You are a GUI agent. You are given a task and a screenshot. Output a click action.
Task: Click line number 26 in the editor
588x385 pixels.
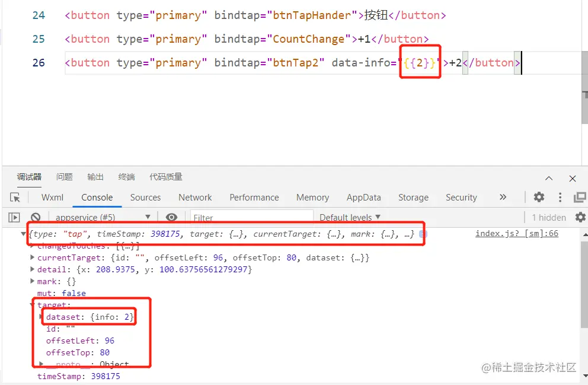point(39,63)
